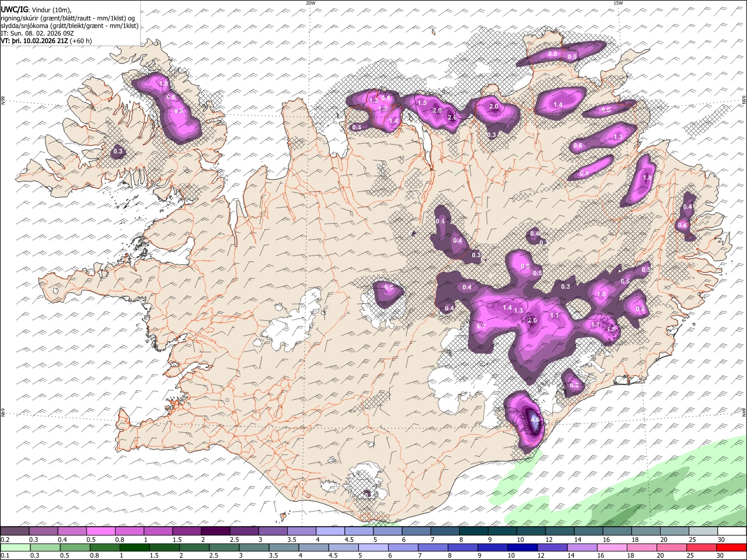This screenshot has height=560, width=747.
Task: Click the steel blue 6–7 upper legend swatch
Action: coord(417,531)
